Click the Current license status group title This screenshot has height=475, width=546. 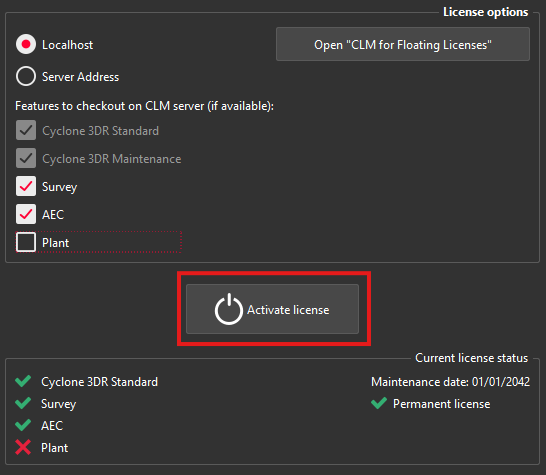(x=471, y=358)
